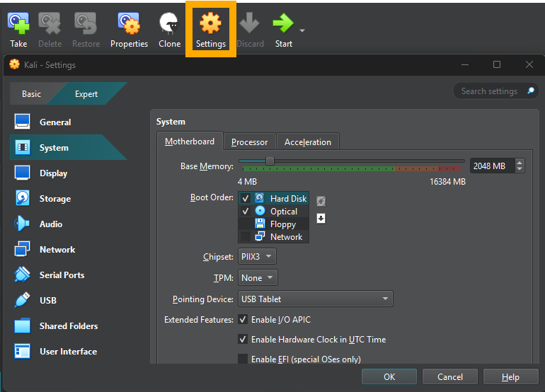Switch to Basic settings mode
This screenshot has height=392, width=545.
(x=31, y=94)
